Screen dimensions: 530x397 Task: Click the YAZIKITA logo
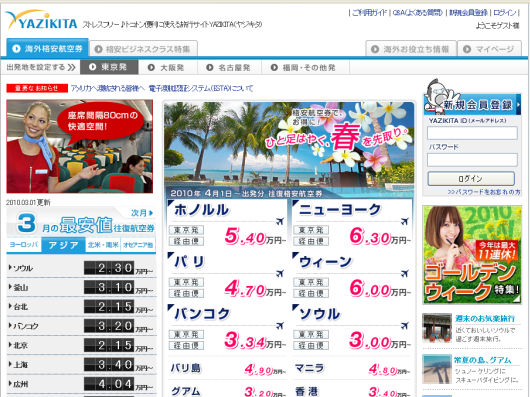[42, 20]
